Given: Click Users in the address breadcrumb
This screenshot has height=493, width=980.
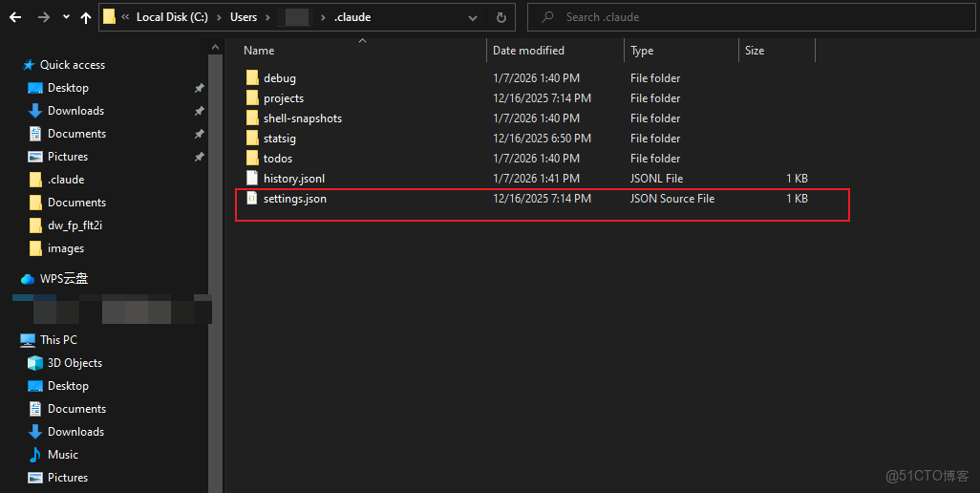Looking at the screenshot, I should pos(244,17).
